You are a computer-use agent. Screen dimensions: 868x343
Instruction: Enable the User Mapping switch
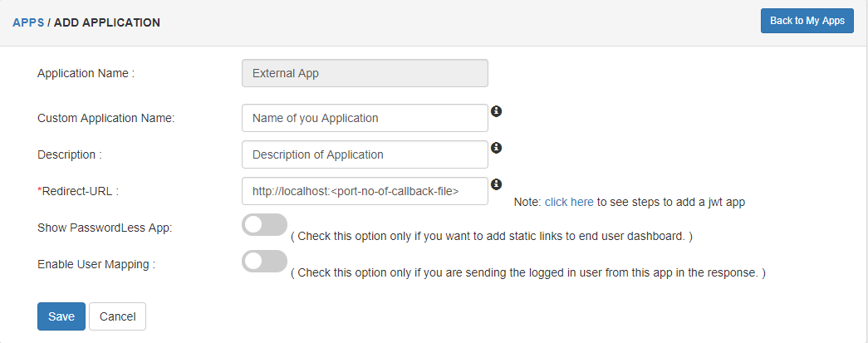click(x=265, y=261)
